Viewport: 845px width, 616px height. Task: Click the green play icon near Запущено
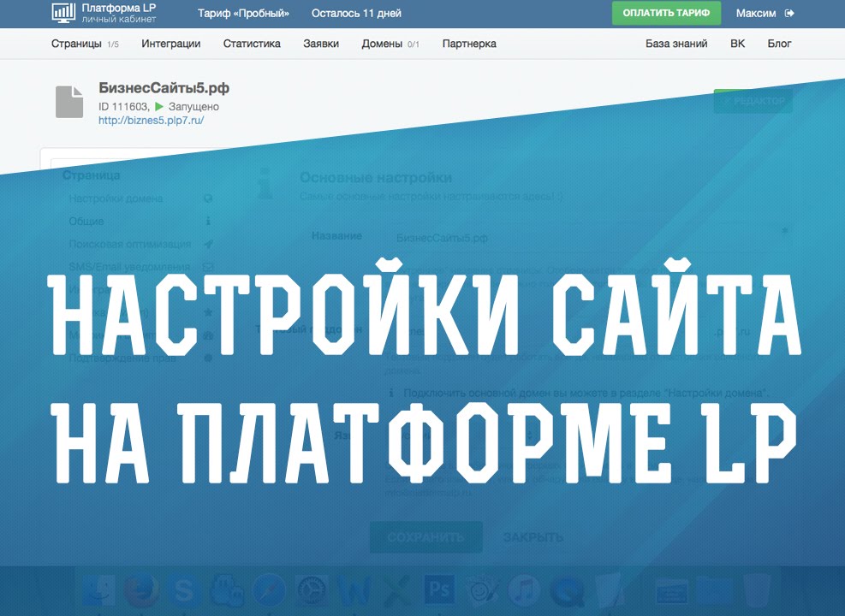point(159,107)
